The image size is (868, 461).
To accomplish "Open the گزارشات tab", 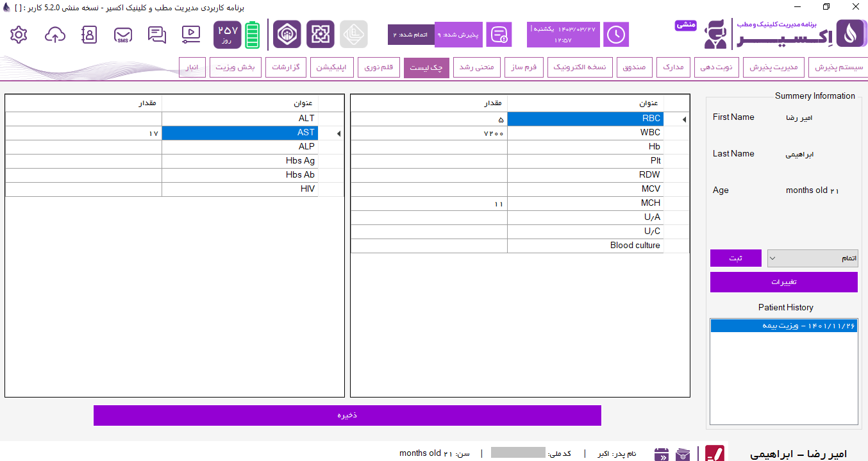I will (286, 67).
